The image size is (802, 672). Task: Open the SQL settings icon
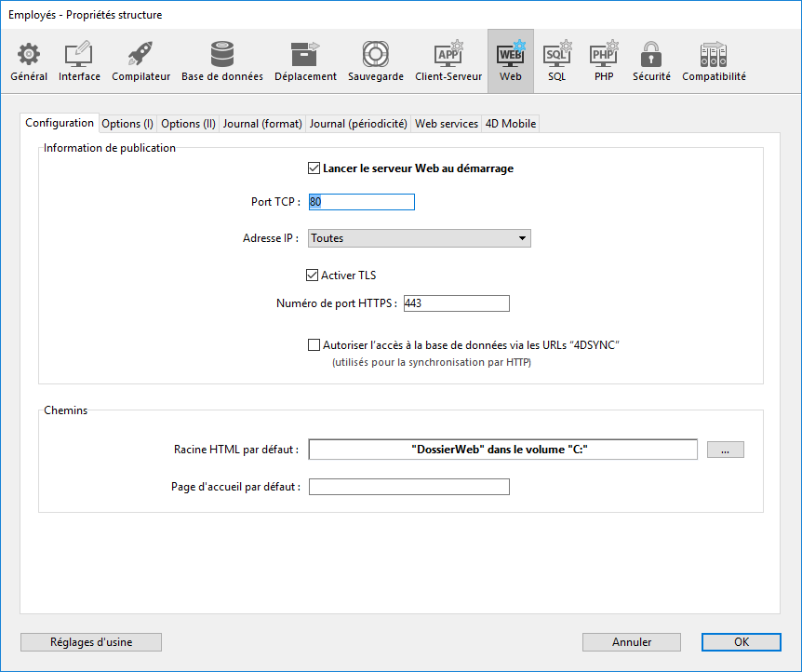pyautogui.click(x=556, y=55)
